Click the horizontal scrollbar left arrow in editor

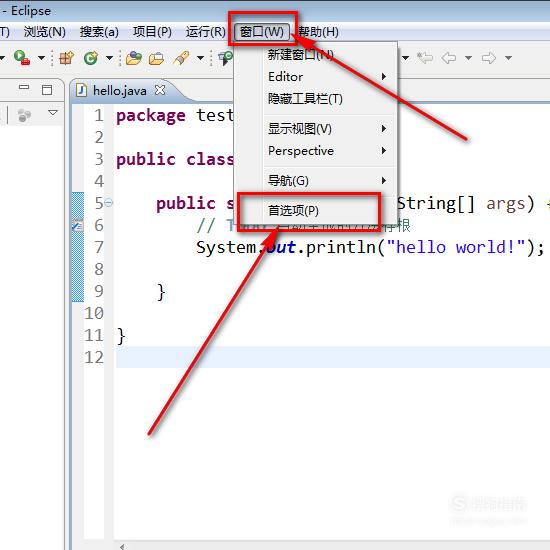click(122, 546)
